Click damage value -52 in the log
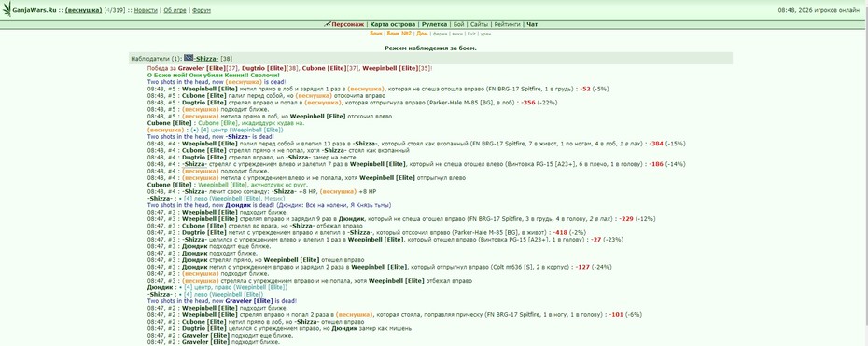868x346 pixels. [x=585, y=89]
